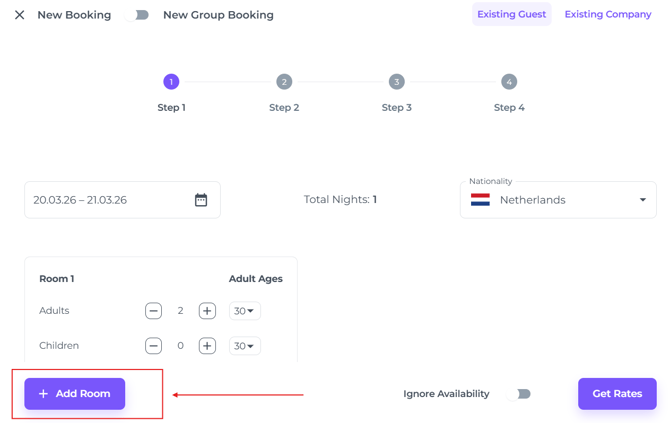This screenshot has height=423, width=670.
Task: Open the children age dropdown
Action: coord(244,346)
